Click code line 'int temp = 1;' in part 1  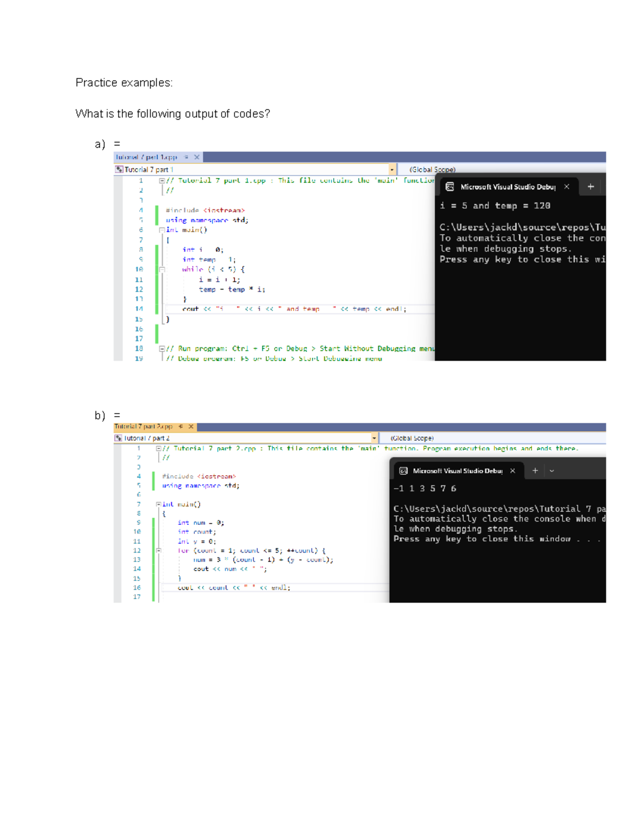209,260
